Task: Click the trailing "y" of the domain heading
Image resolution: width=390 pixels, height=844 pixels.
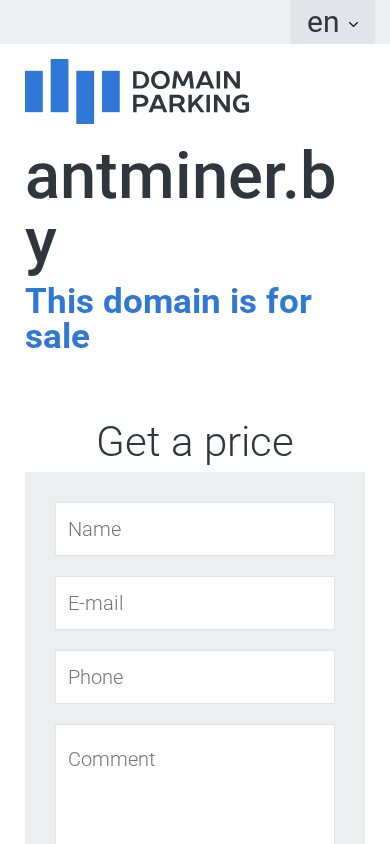Action: 41,246
